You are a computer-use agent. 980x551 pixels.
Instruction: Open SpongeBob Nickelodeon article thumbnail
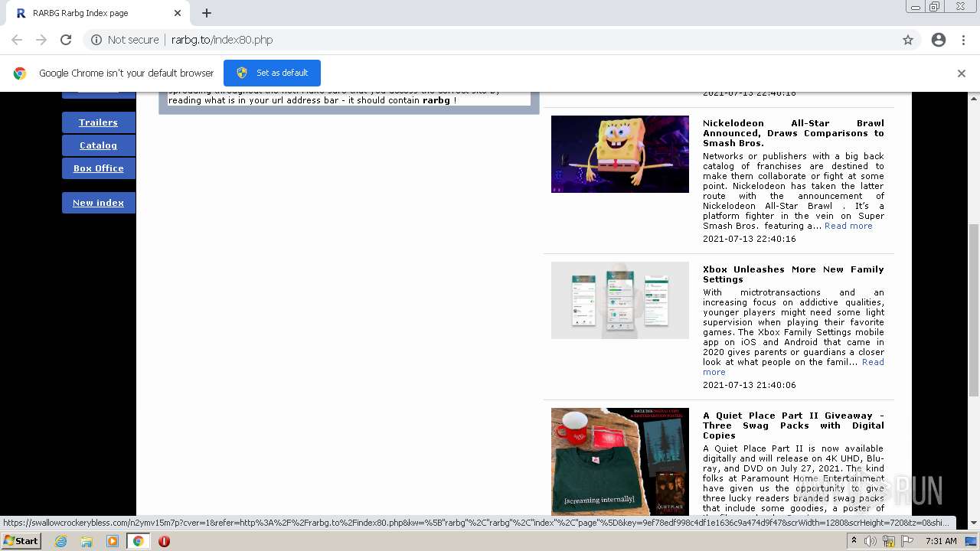pyautogui.click(x=620, y=154)
